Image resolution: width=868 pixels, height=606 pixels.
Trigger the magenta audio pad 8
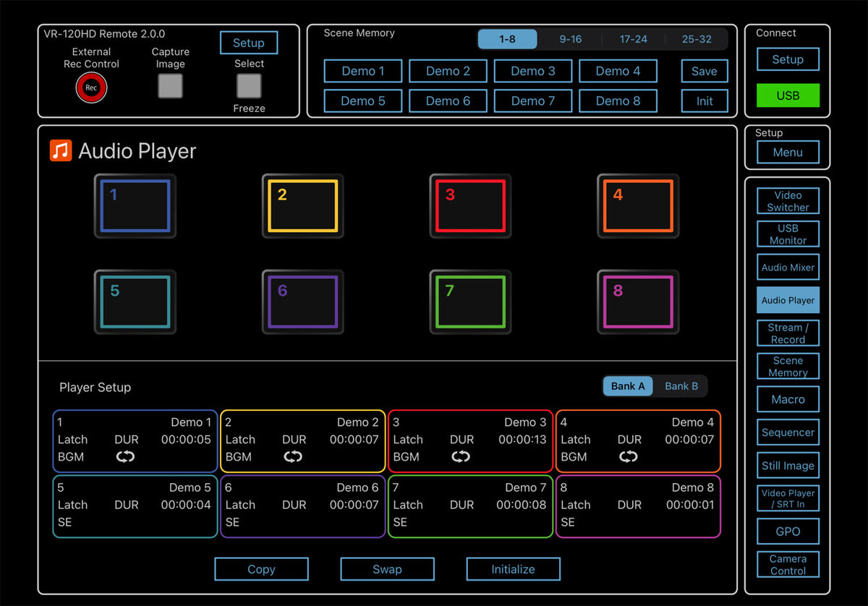tap(638, 302)
